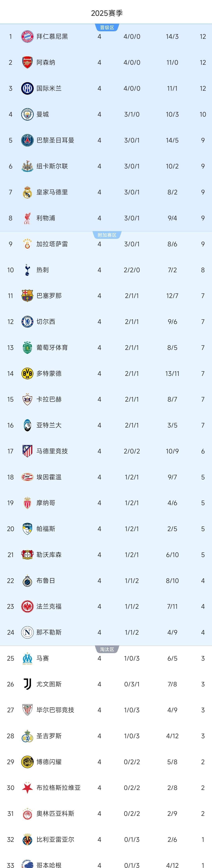This screenshot has height=868, width=212.
Task: Click the Arsenal club crest
Action: click(27, 62)
